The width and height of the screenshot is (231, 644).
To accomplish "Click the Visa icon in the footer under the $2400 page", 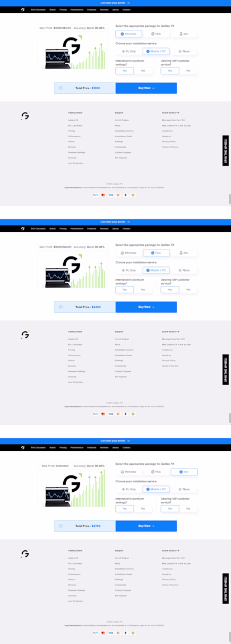I will [111, 414].
